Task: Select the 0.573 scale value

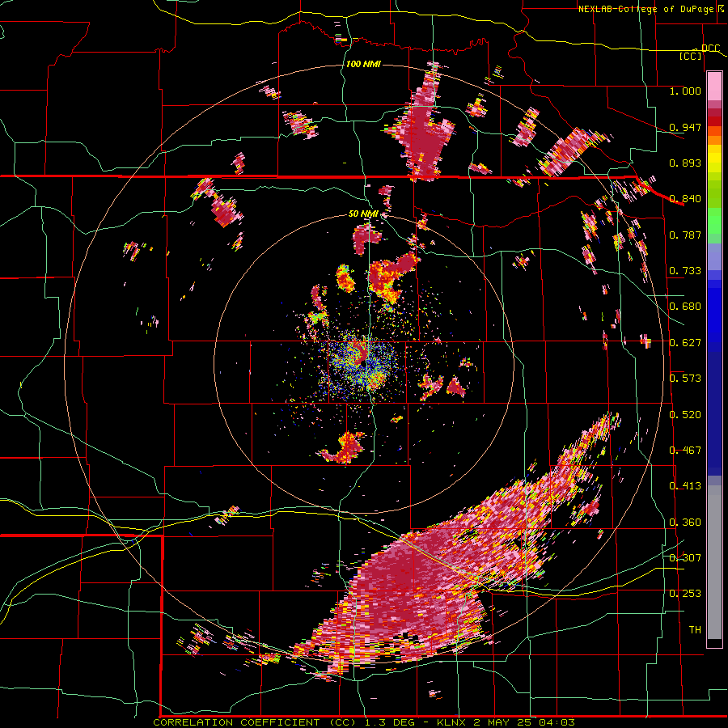Action: click(685, 379)
